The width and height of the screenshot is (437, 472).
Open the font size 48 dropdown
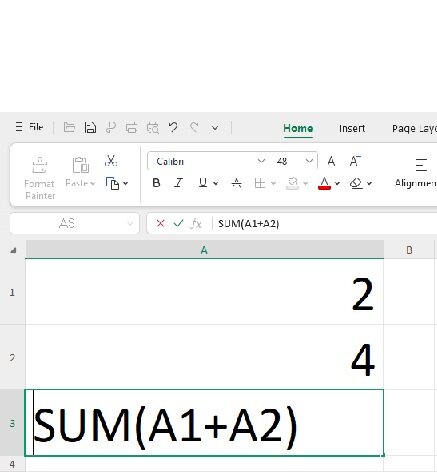point(309,161)
